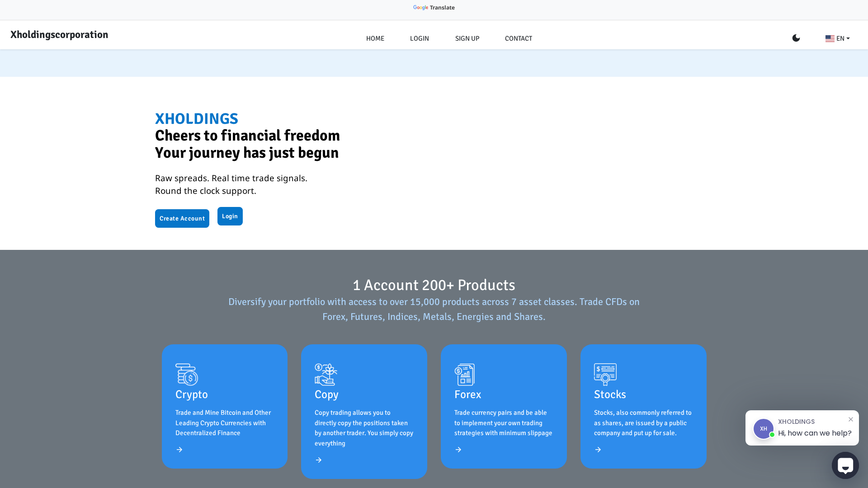Toggle dark mode with the moon icon
The width and height of the screenshot is (868, 488).
pyautogui.click(x=796, y=38)
